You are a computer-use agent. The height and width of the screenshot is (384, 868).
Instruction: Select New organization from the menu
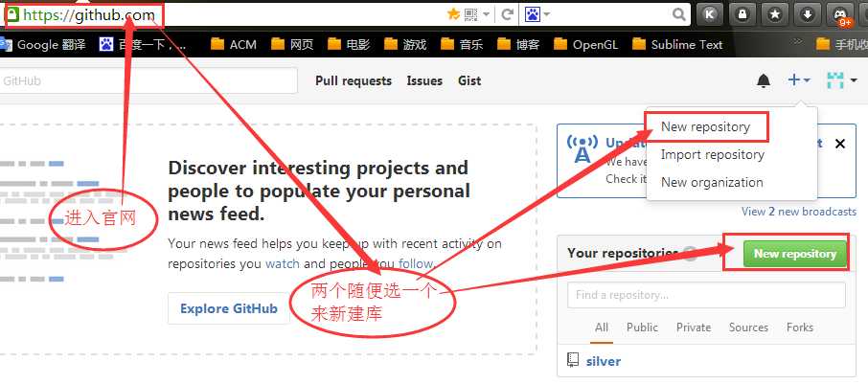coord(712,182)
